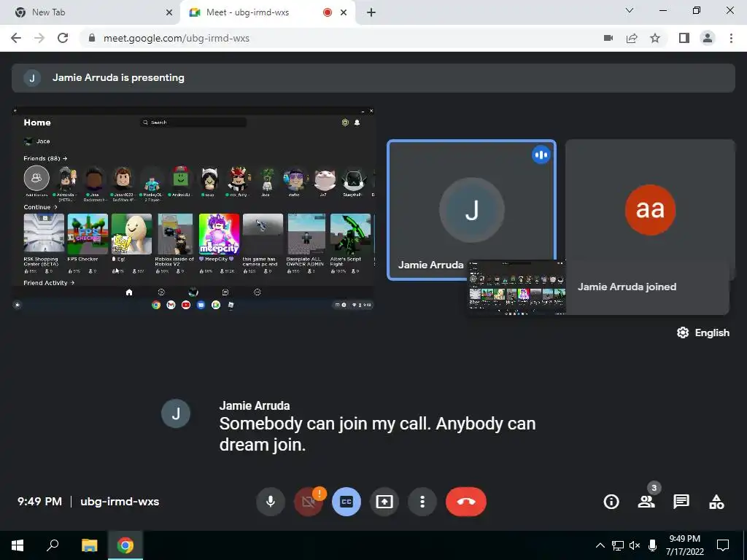Open the Windows notification center
747x560 pixels.
click(x=723, y=545)
